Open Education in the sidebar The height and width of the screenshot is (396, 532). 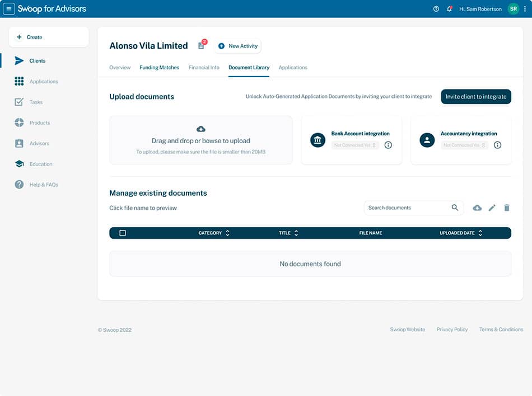click(x=41, y=164)
